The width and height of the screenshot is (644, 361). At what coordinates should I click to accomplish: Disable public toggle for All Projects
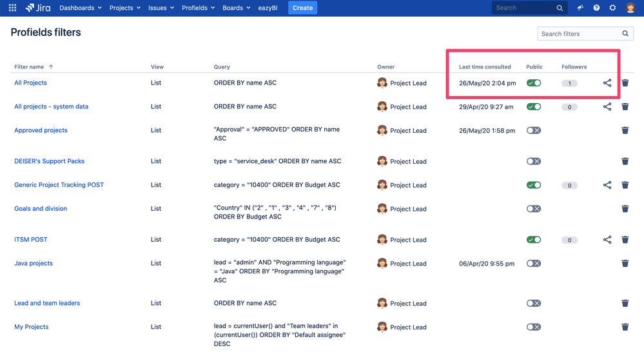[x=534, y=83]
